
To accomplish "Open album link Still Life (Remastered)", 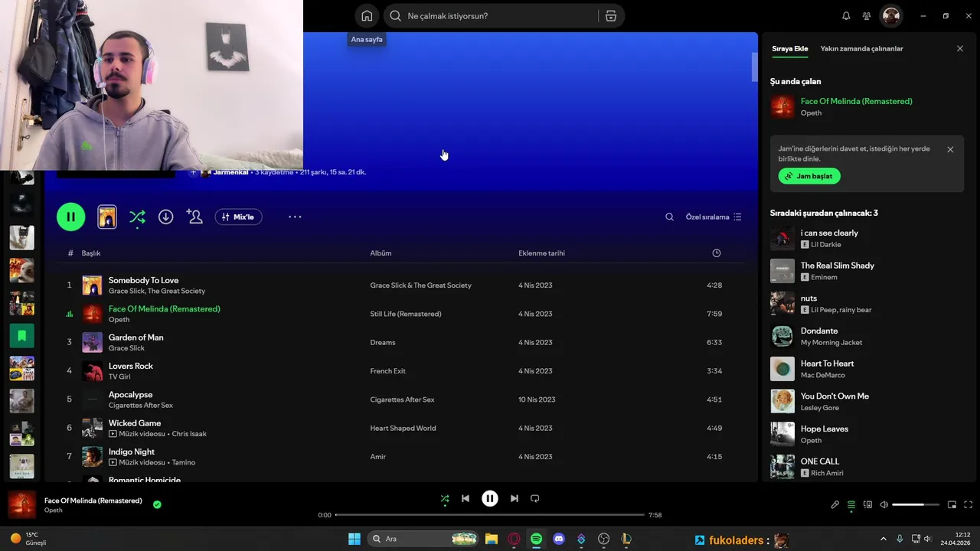I will coord(405,314).
